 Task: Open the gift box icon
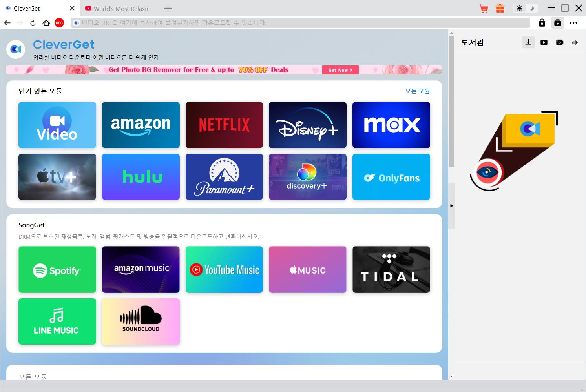(x=500, y=8)
